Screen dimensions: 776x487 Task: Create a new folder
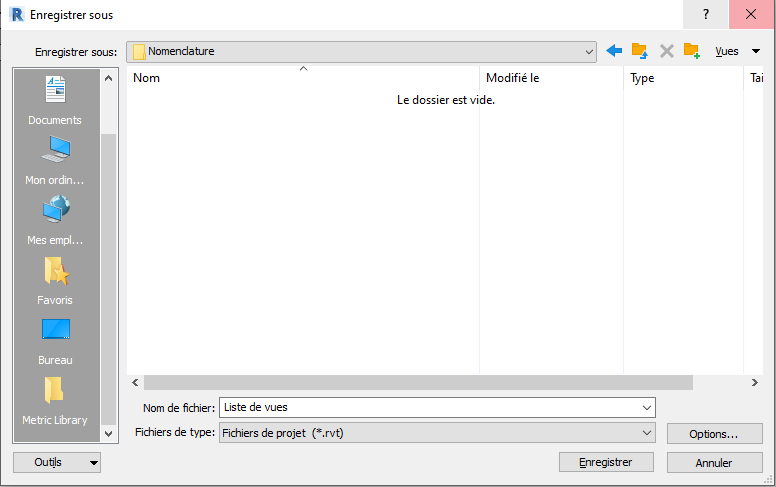[691, 51]
